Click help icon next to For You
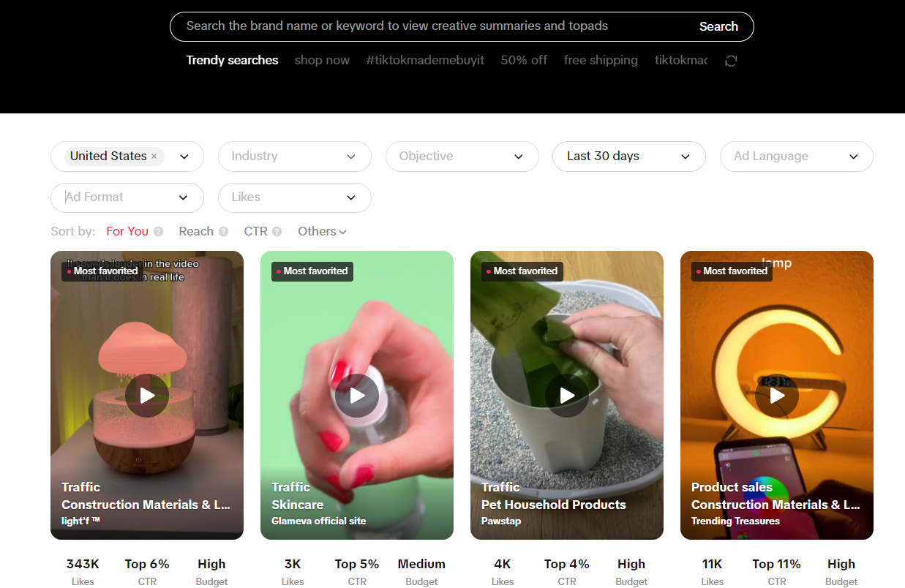The height and width of the screenshot is (588, 905). tap(159, 232)
